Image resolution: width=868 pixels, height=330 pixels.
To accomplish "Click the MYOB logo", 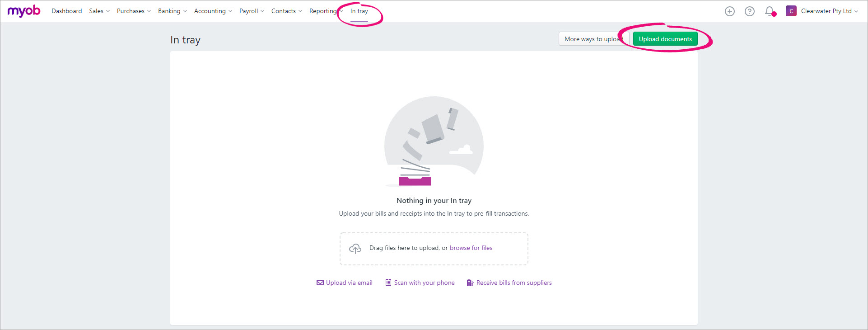I will tap(24, 11).
